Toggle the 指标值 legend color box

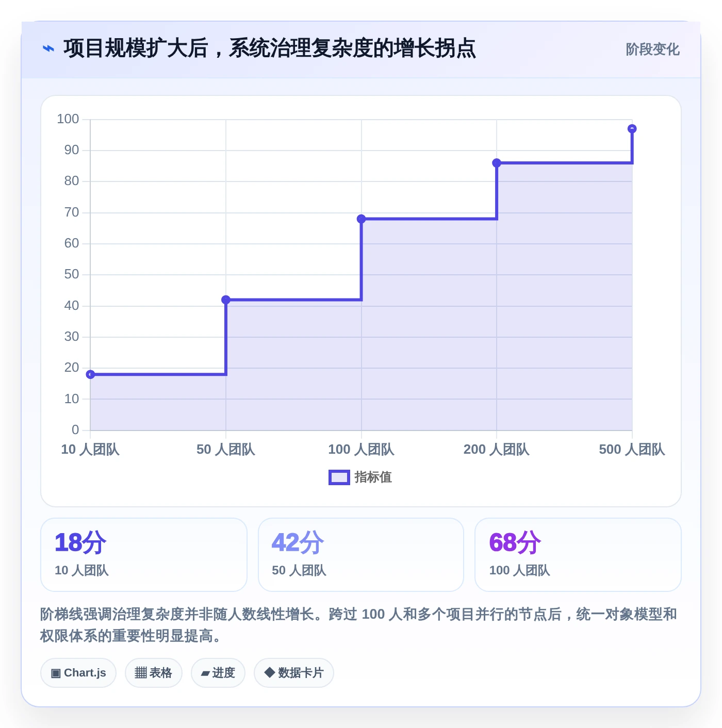click(339, 477)
